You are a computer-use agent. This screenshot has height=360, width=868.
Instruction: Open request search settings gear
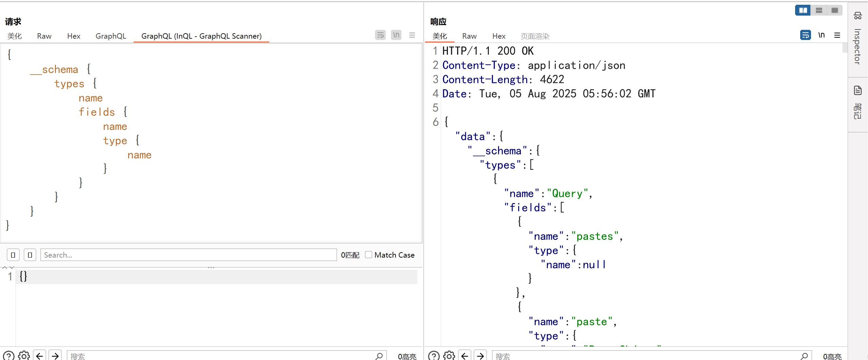pyautogui.click(x=24, y=356)
